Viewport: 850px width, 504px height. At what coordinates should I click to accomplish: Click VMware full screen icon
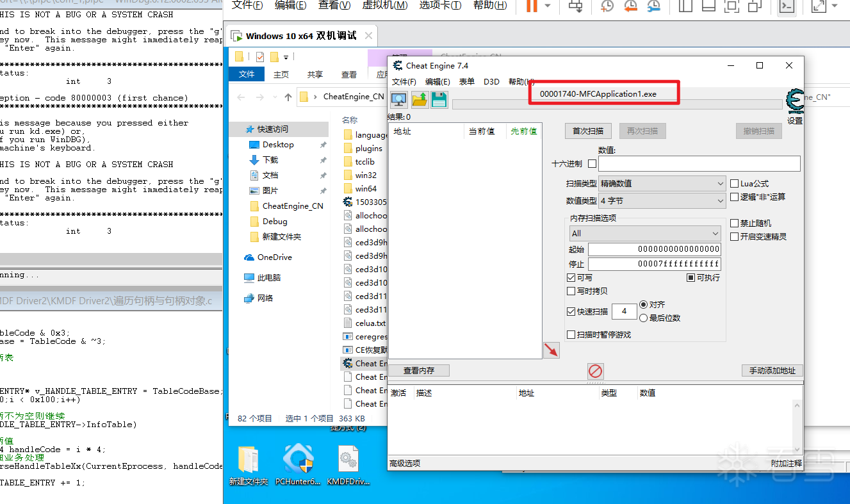(x=731, y=6)
